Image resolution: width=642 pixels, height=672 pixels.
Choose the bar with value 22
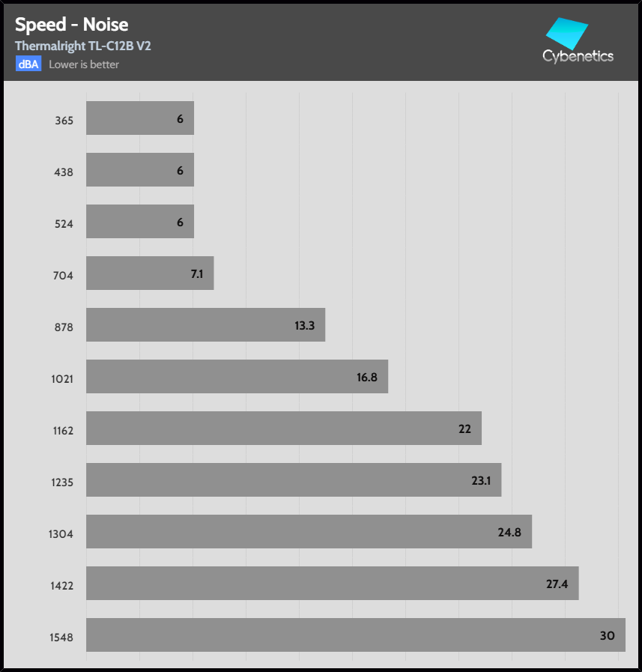(x=283, y=428)
